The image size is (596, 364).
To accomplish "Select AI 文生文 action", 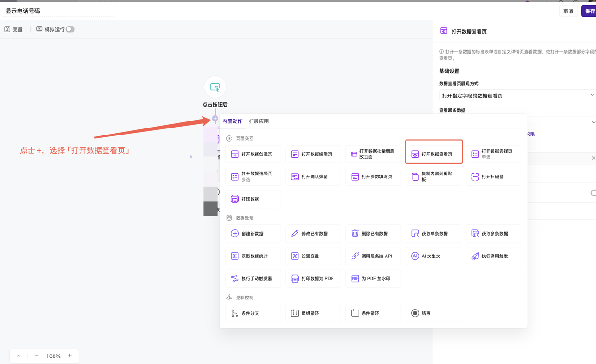I will pyautogui.click(x=433, y=256).
